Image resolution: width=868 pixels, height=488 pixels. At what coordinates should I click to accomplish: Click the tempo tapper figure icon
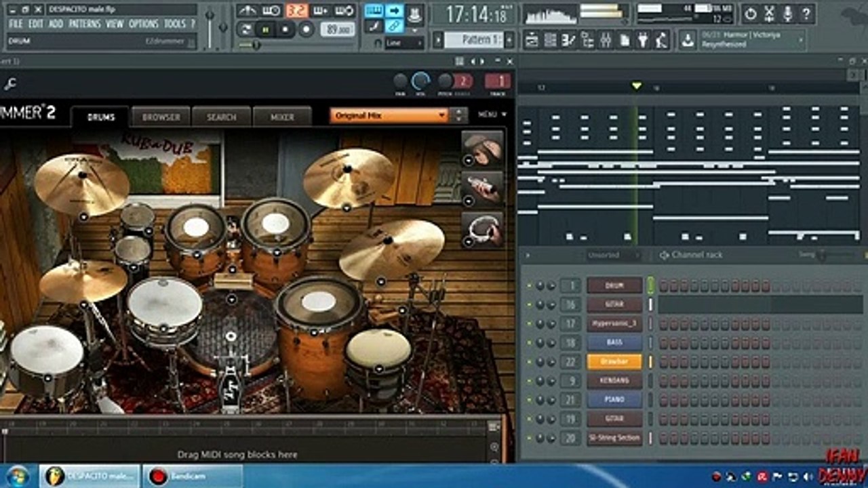pos(661,40)
